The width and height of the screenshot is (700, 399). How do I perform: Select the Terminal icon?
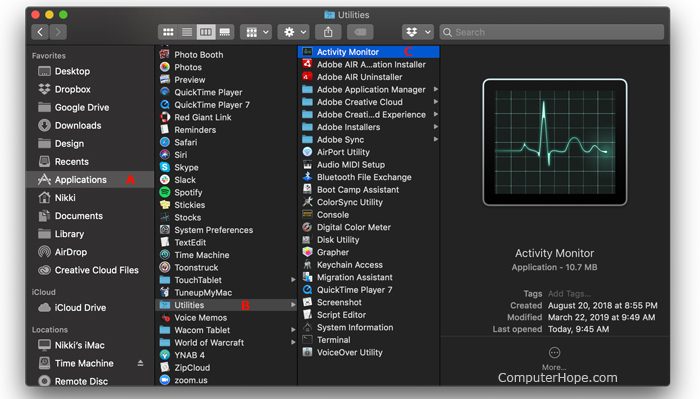(x=307, y=340)
